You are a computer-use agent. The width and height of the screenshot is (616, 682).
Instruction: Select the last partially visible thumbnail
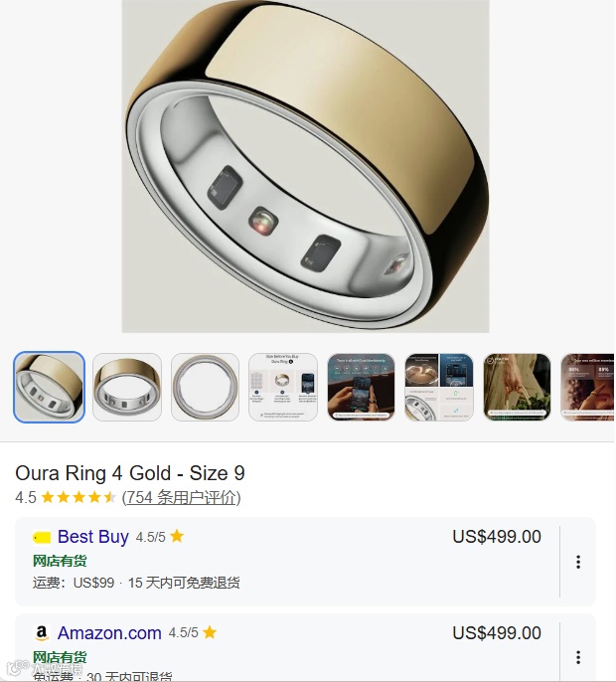[x=588, y=387]
